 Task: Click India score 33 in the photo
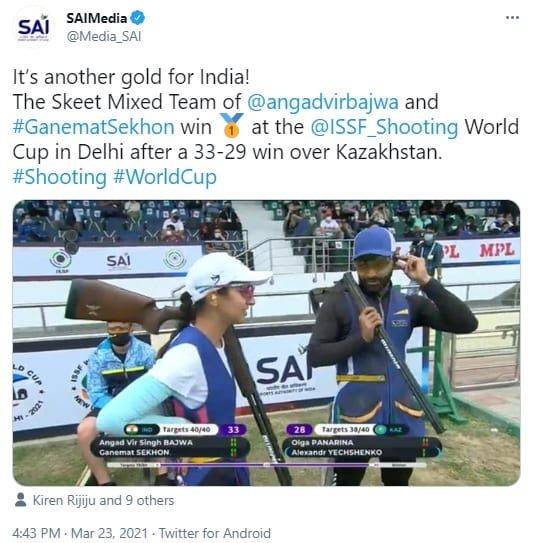(x=233, y=430)
